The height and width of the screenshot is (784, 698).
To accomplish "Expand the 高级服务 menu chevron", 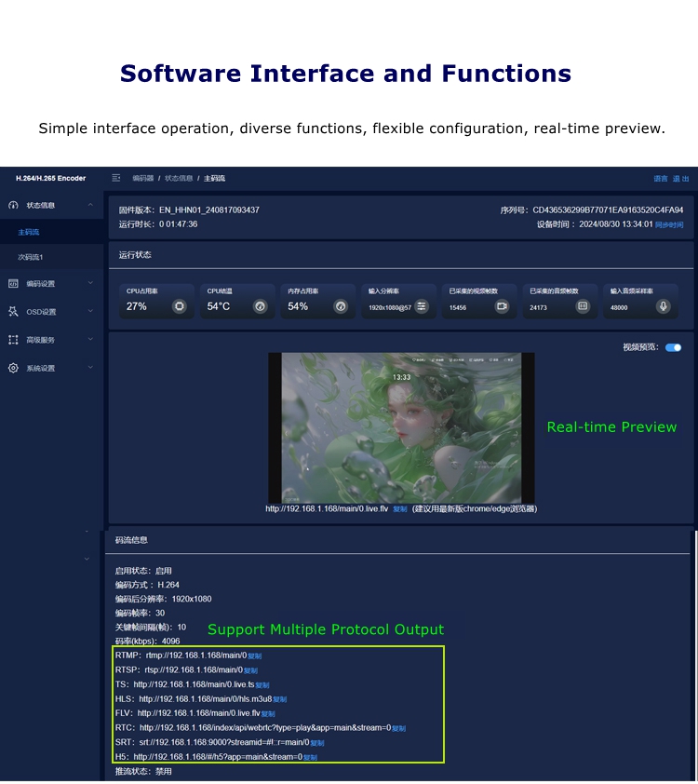I will [x=90, y=340].
